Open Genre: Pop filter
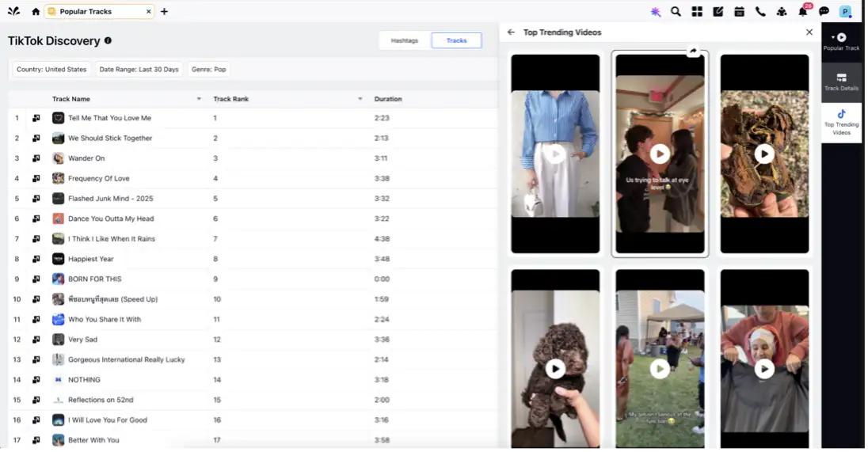The height and width of the screenshot is (452, 868). click(x=209, y=69)
